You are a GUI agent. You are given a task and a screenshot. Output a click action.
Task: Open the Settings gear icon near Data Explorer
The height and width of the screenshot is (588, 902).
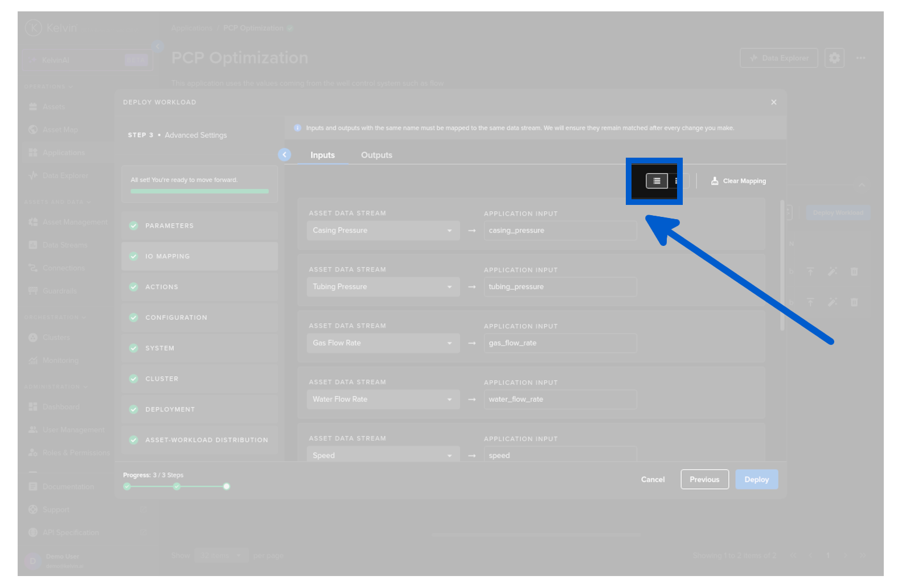(834, 58)
